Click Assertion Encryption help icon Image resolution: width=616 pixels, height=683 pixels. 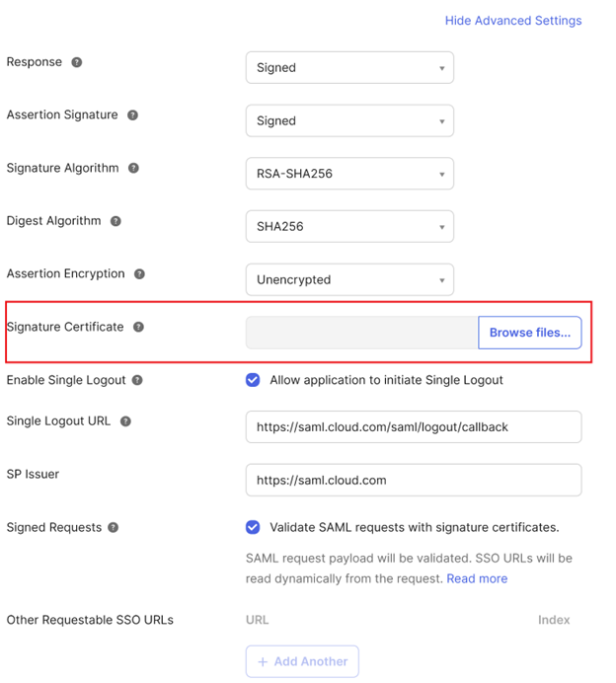[x=139, y=274]
